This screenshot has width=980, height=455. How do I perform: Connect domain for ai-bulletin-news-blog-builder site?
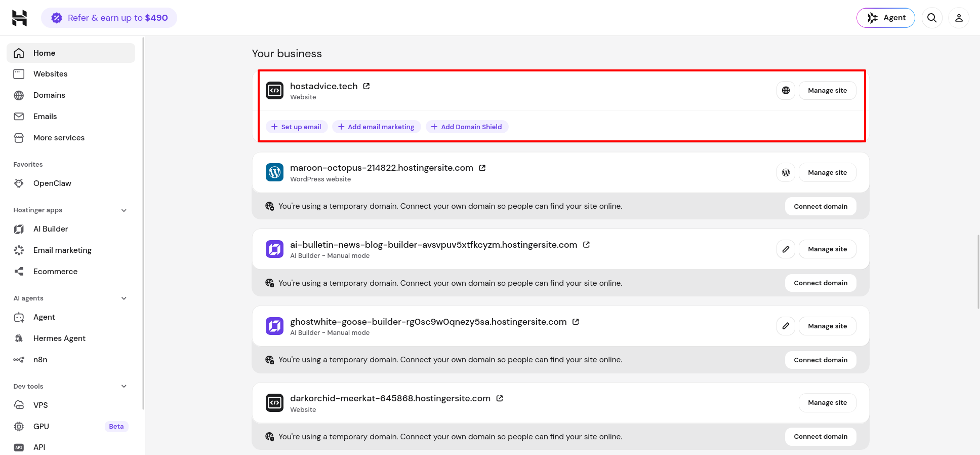(821, 283)
